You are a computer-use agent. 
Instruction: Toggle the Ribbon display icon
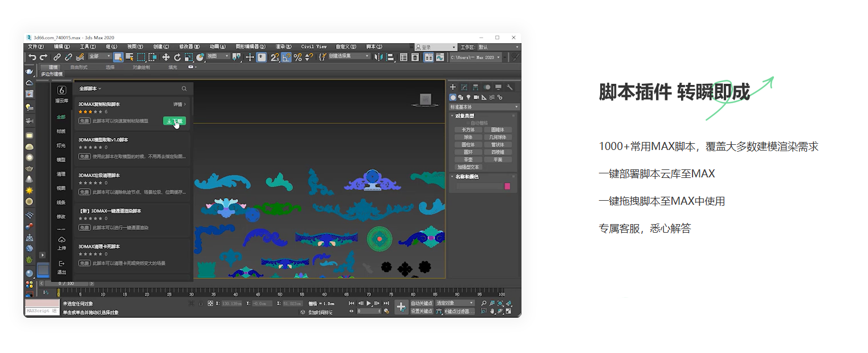[429, 57]
